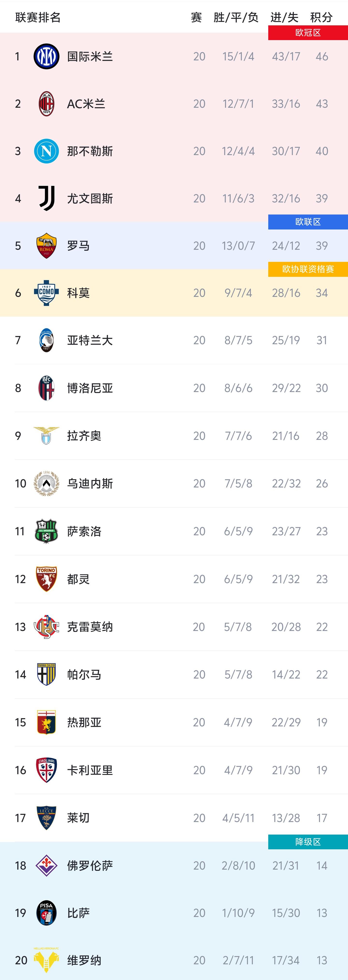Click the 积分 column header

click(x=321, y=17)
